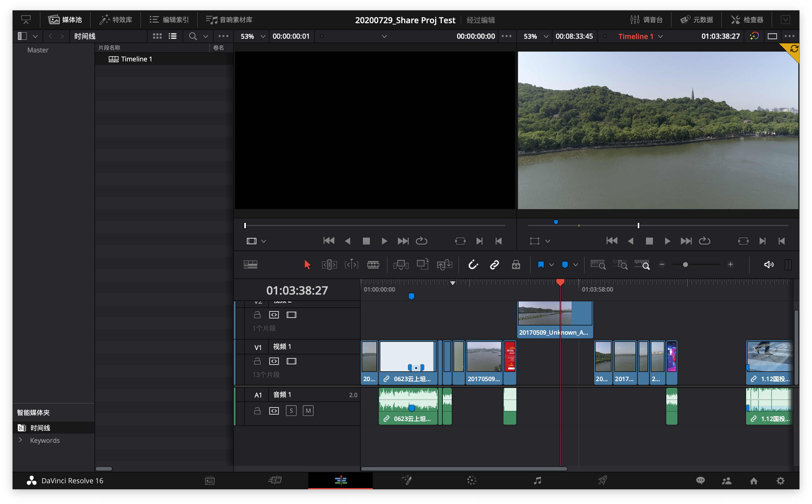This screenshot has width=812, height=504.
Task: Open the 特效库 effects library tab
Action: point(116,20)
